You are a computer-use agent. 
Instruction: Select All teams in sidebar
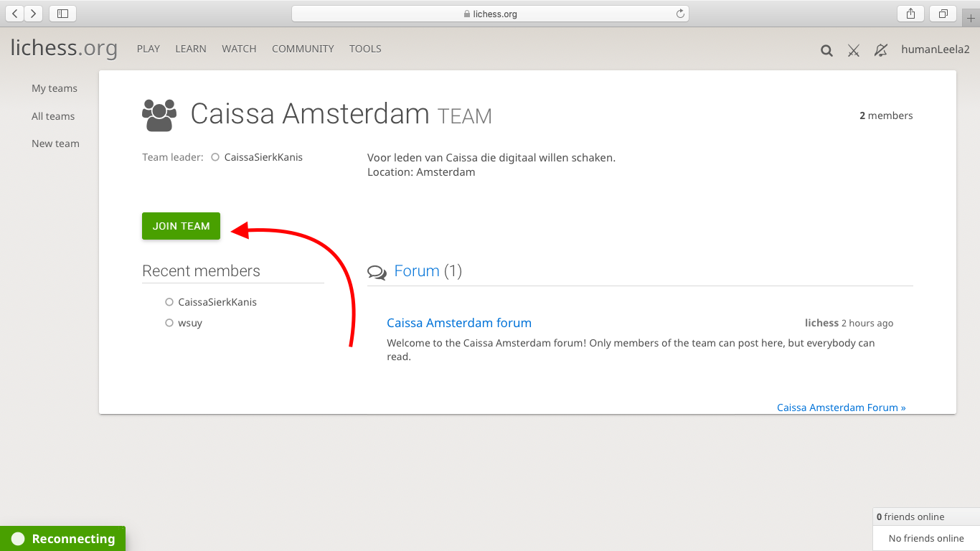point(53,116)
